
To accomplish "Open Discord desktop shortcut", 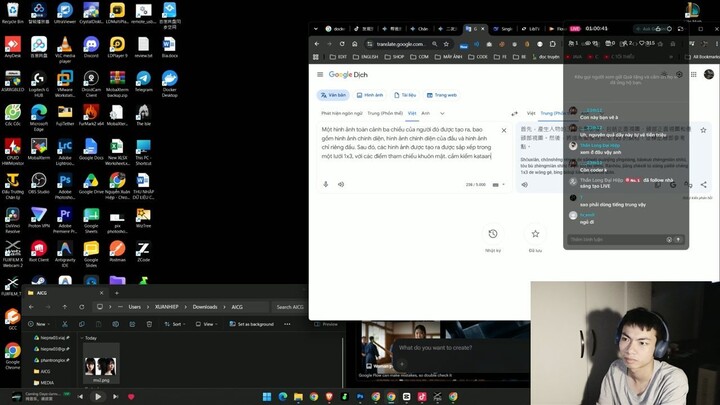I will [x=91, y=47].
